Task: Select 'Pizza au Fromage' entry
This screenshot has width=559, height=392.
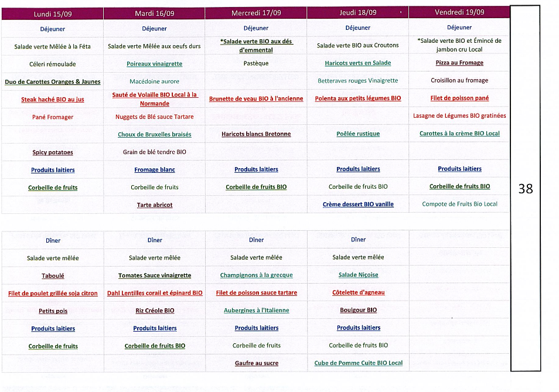Action: point(459,63)
